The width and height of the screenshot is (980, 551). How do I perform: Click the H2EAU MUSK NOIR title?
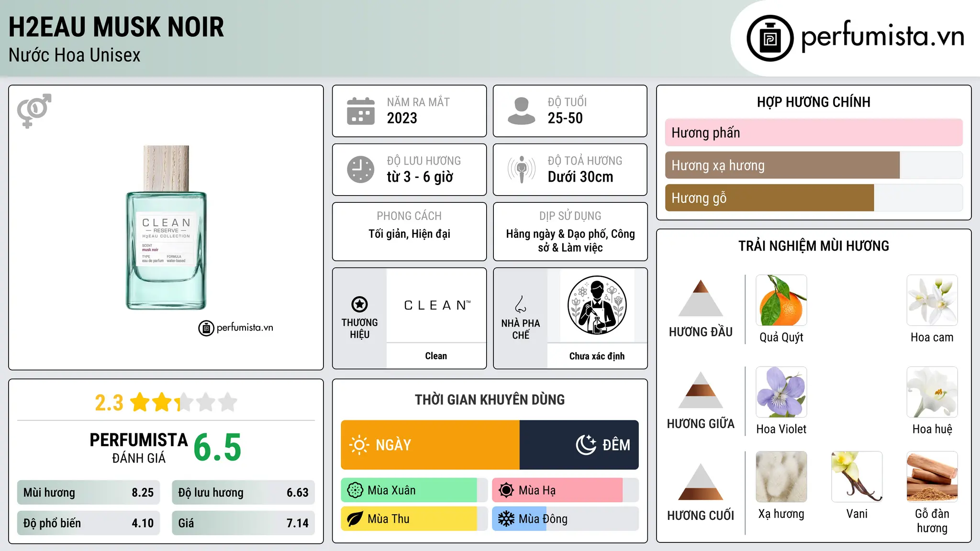coord(116,27)
